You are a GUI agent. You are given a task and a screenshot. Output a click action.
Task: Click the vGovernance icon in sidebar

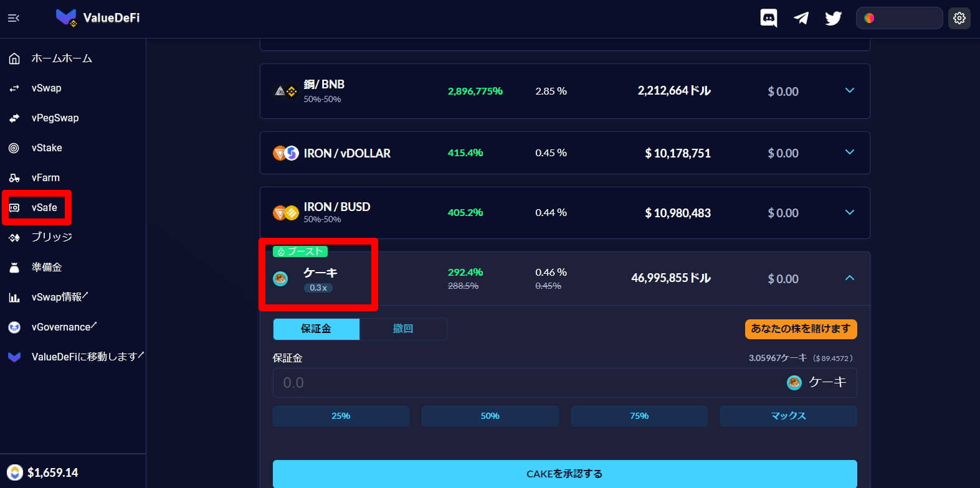coord(14,327)
